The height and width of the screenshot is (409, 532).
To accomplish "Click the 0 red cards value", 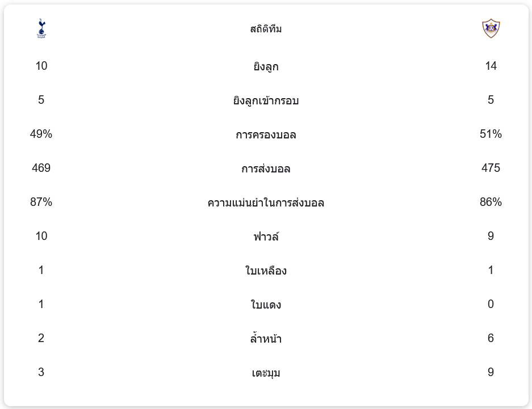I will coord(491,304).
